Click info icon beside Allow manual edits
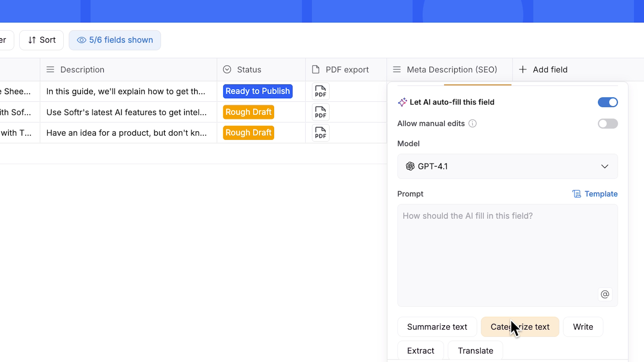Screen dimensions: 644x362 (x=472, y=123)
